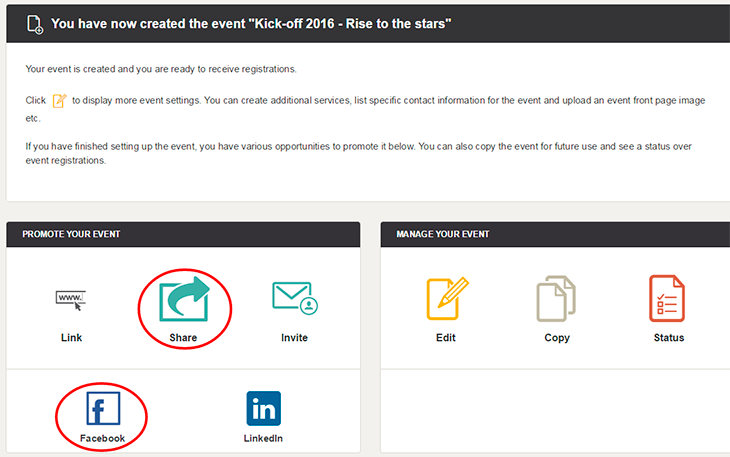This screenshot has height=457, width=730.
Task: Click the 'Copy' text label
Action: (557, 338)
